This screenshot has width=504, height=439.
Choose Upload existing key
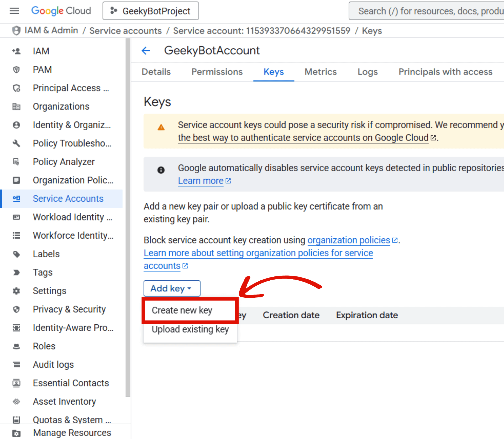point(190,329)
